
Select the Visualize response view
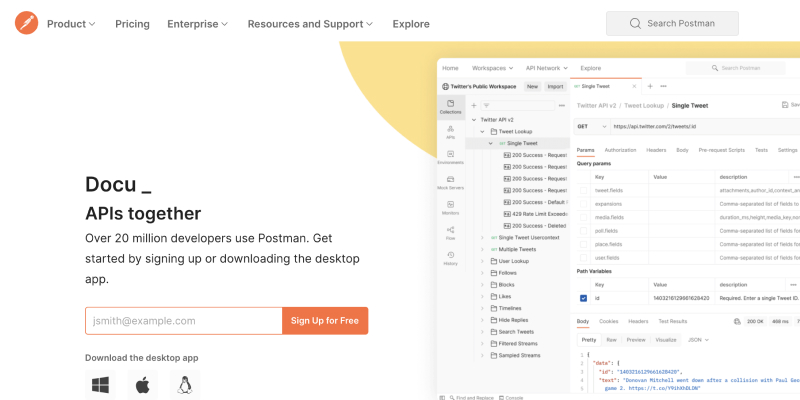665,340
